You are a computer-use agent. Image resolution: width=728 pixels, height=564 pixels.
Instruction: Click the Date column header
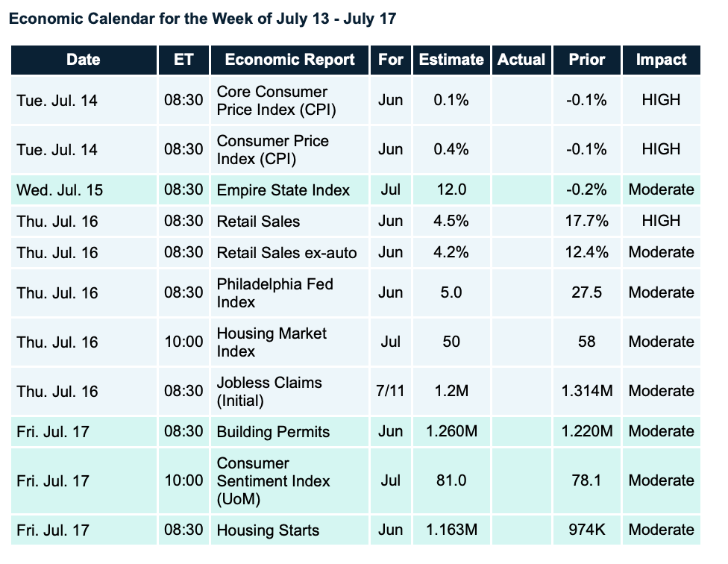point(83,60)
